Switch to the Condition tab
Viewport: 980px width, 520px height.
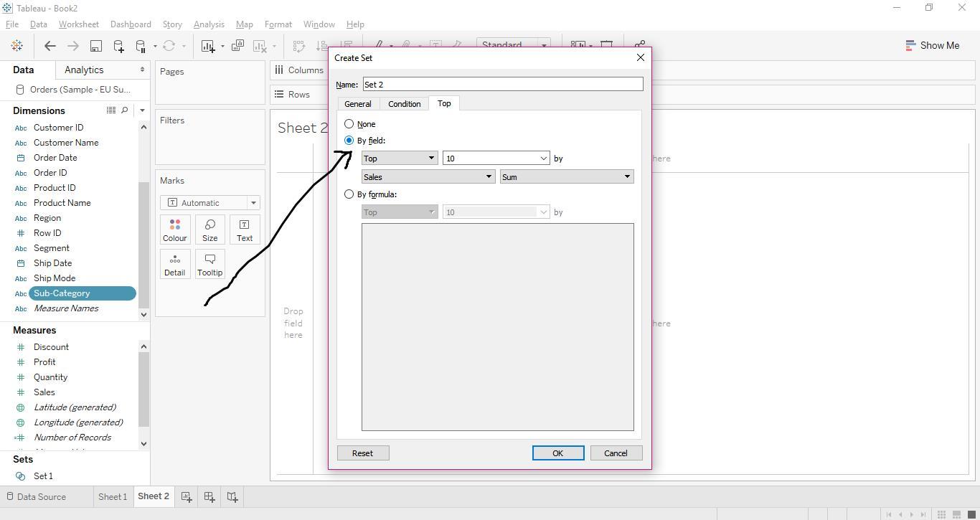tap(404, 103)
